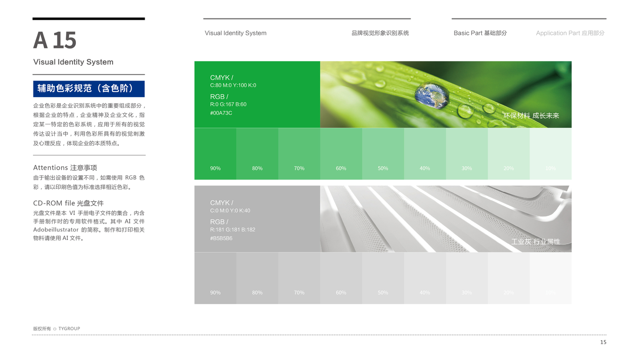Click the '品牌视觉形象识别系统' header text
644x362 pixels.
point(380,33)
